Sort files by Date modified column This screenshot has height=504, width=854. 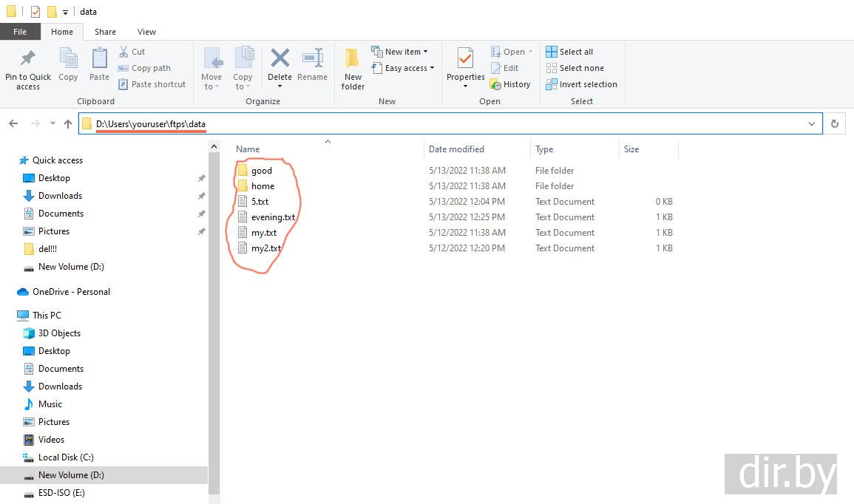(456, 149)
